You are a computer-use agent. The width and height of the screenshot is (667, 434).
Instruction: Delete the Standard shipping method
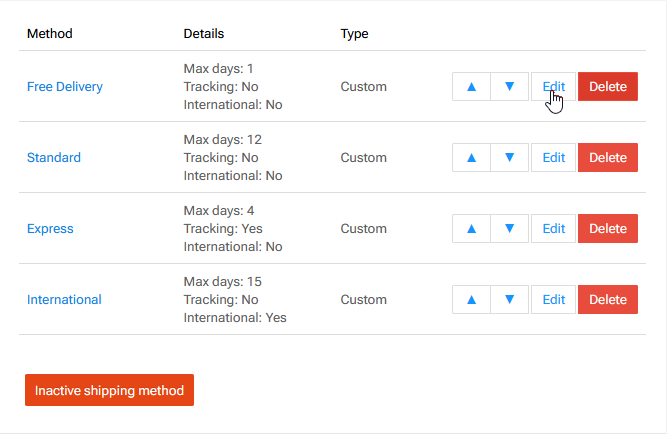click(x=607, y=158)
